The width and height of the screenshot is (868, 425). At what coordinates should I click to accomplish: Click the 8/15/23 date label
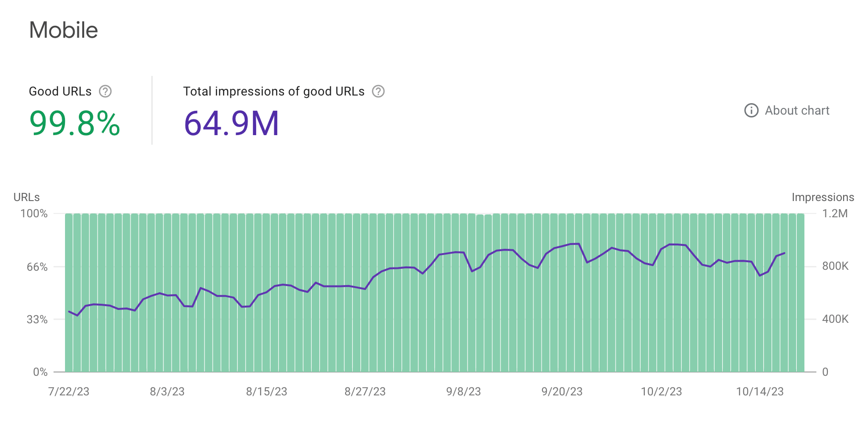267,392
